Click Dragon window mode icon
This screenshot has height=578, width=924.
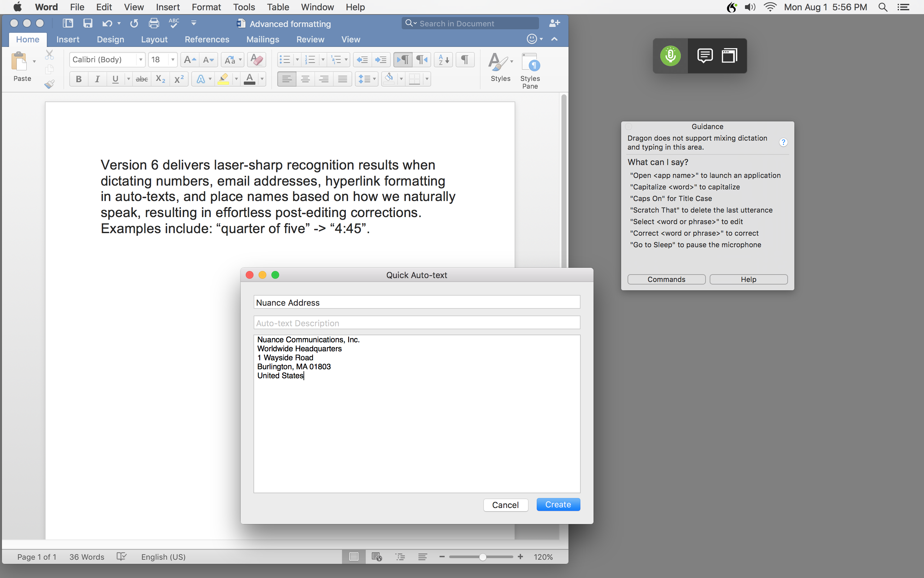click(729, 56)
